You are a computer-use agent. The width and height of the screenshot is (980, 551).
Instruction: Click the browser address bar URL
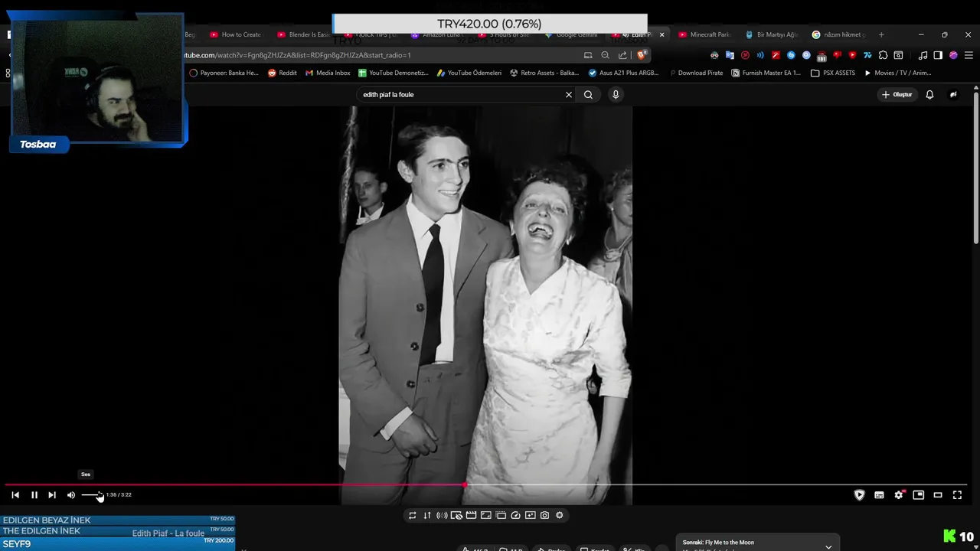tap(297, 55)
